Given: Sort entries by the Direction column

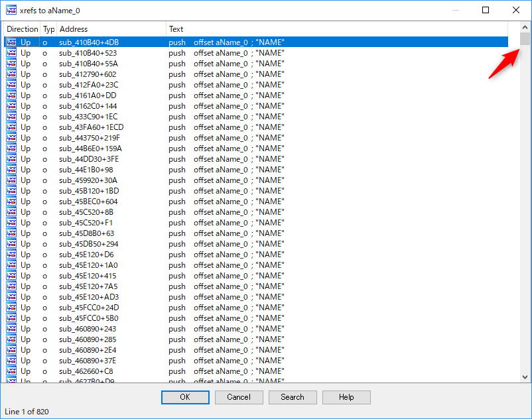Looking at the screenshot, I should point(22,29).
